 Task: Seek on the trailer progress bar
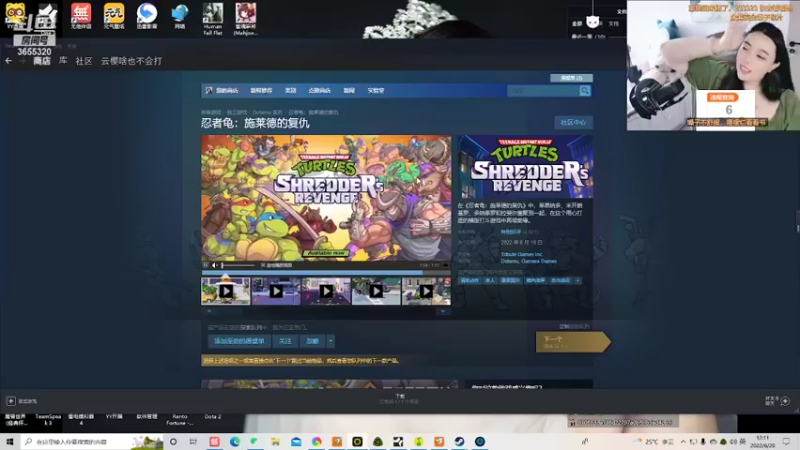pyautogui.click(x=326, y=272)
